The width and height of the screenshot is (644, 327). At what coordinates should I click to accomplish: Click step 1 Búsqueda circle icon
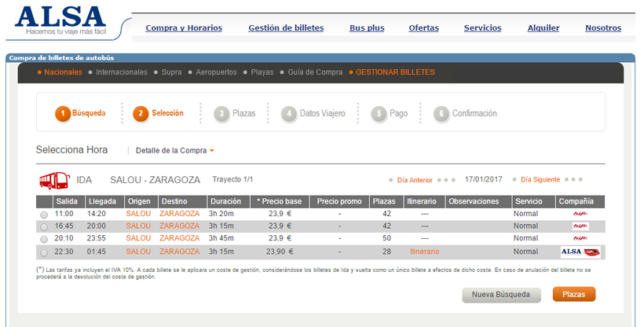pos(63,114)
